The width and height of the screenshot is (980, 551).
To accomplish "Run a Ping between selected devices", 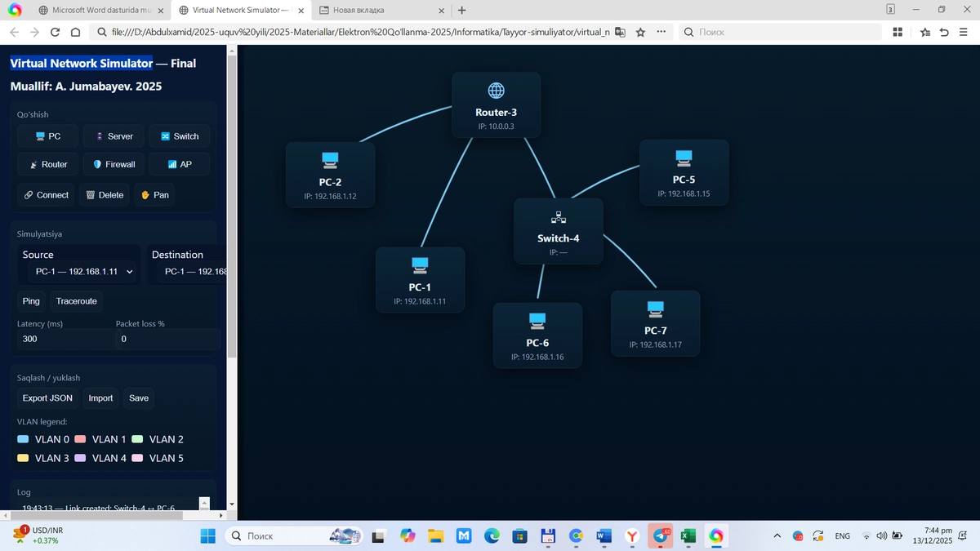I will click(30, 301).
